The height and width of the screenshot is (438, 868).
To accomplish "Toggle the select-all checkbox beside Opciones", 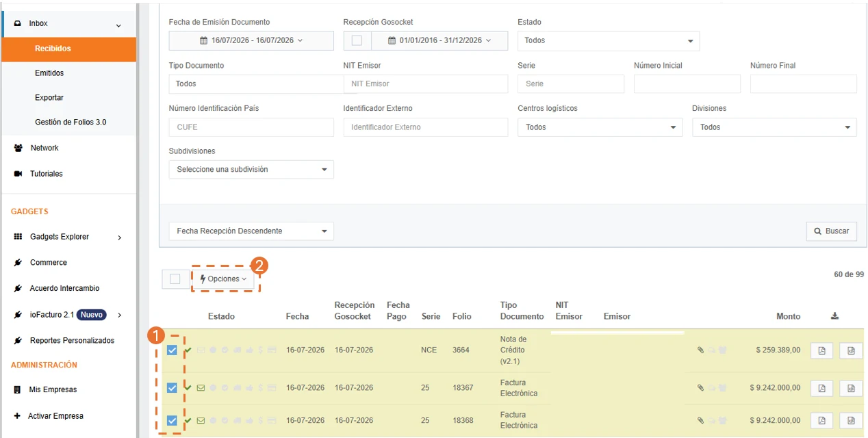I will (175, 279).
